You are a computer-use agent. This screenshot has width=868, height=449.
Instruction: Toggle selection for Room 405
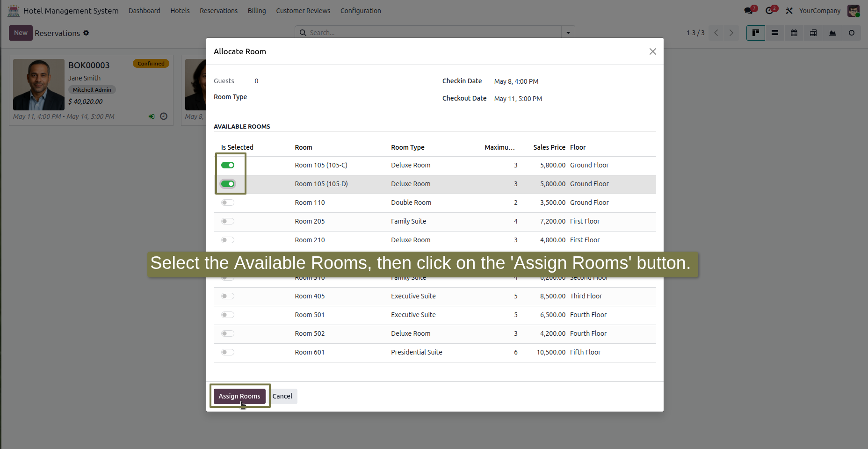[228, 296]
